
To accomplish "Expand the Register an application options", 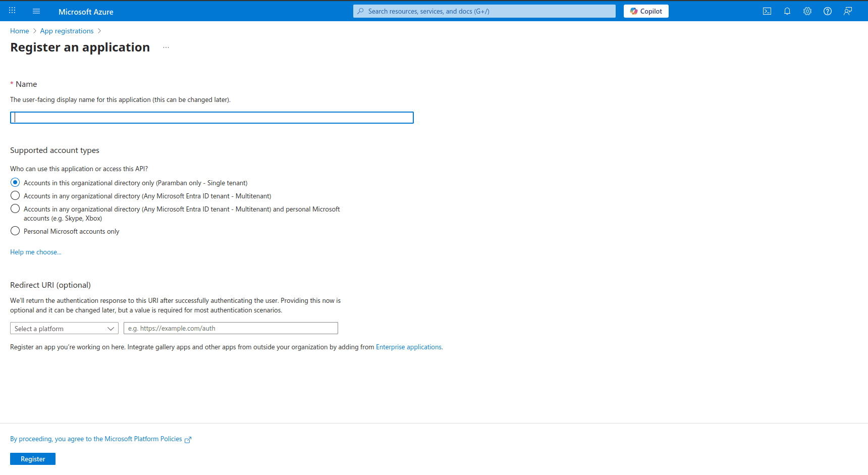I will [x=166, y=47].
